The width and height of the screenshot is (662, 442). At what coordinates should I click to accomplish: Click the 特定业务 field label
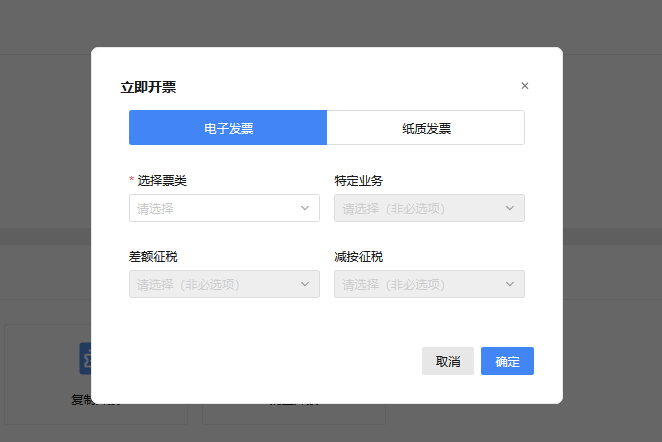(x=358, y=181)
